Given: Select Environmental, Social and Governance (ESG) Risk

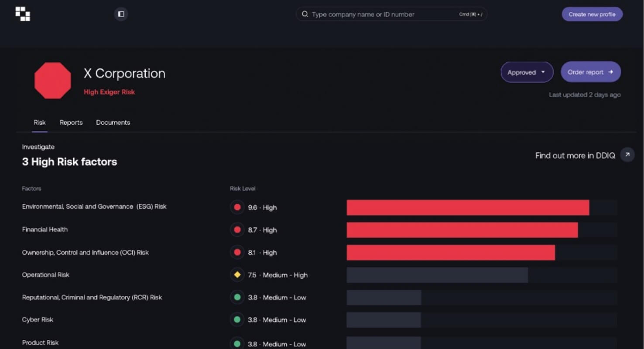Looking at the screenshot, I should (94, 206).
